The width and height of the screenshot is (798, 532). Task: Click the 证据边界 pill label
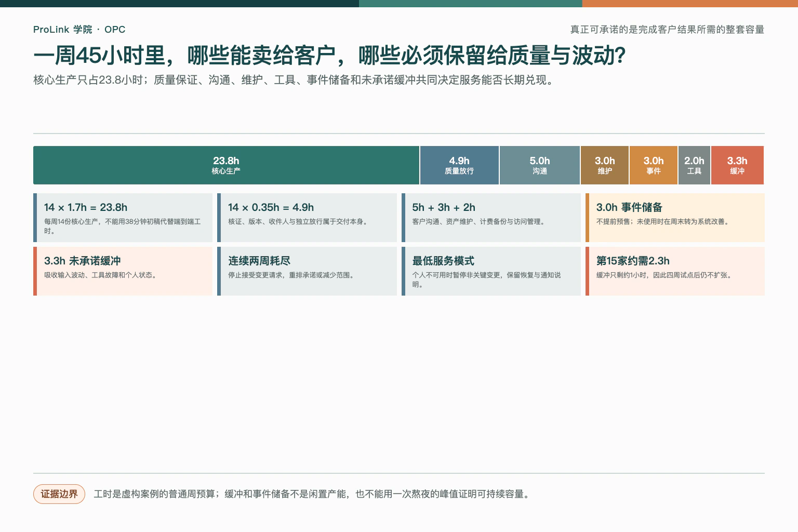[x=59, y=494]
